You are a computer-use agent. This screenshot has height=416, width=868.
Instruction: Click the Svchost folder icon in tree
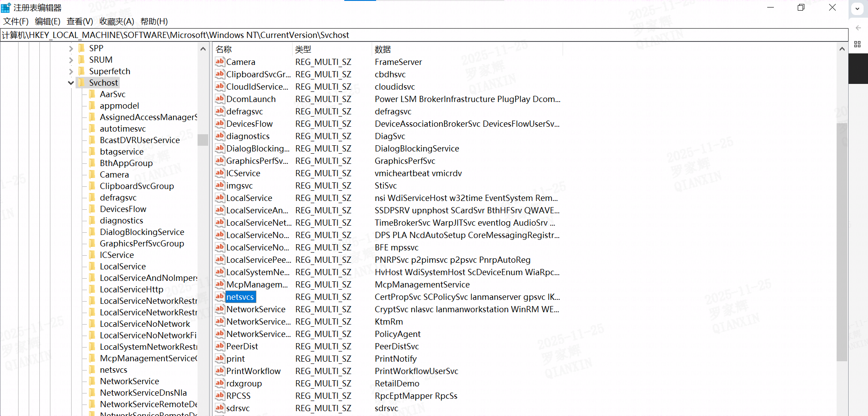click(x=82, y=83)
